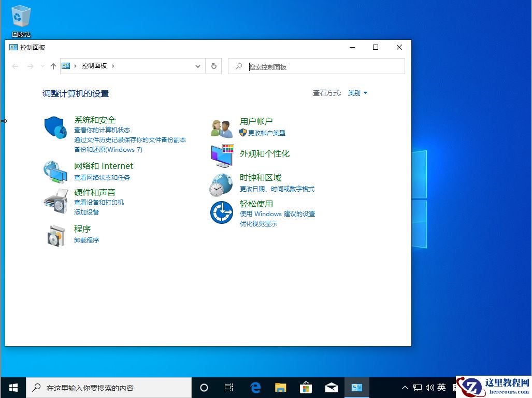This screenshot has height=398, width=532.
Task: Click inside the 搜索控制面板 search box
Action: pyautogui.click(x=316, y=66)
